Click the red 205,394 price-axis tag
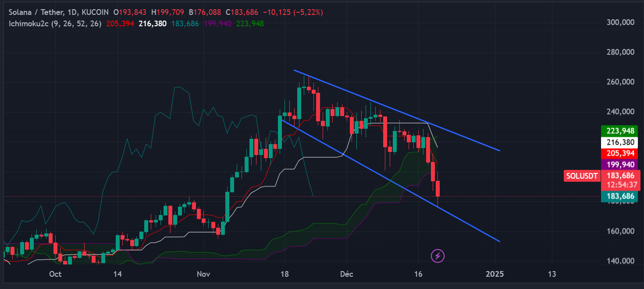This screenshot has width=644, height=289. pos(619,153)
